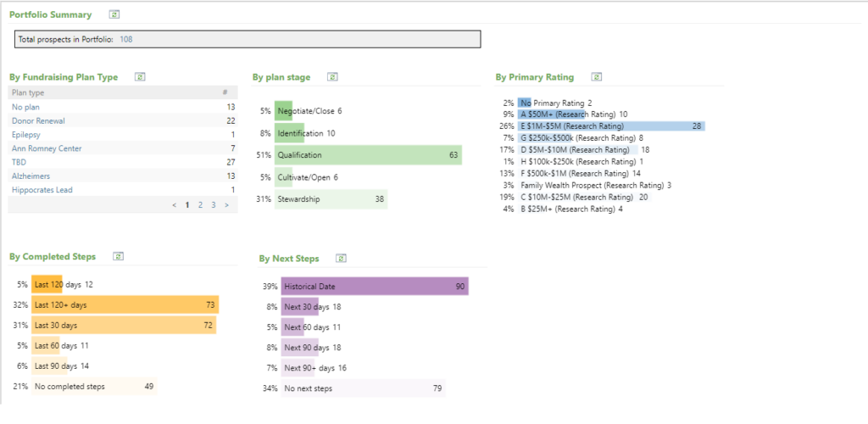The height and width of the screenshot is (424, 868).
Task: Select the Stewardship bar in plan stage
Action: pos(331,199)
